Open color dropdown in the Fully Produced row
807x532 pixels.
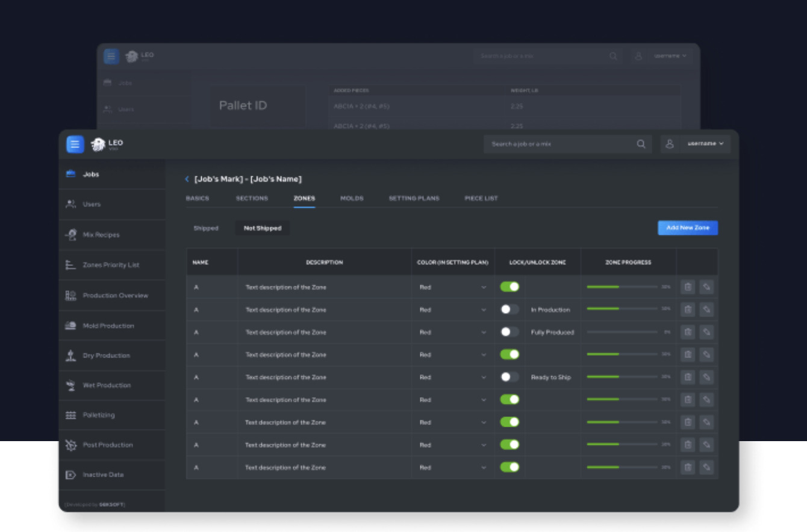pos(453,332)
